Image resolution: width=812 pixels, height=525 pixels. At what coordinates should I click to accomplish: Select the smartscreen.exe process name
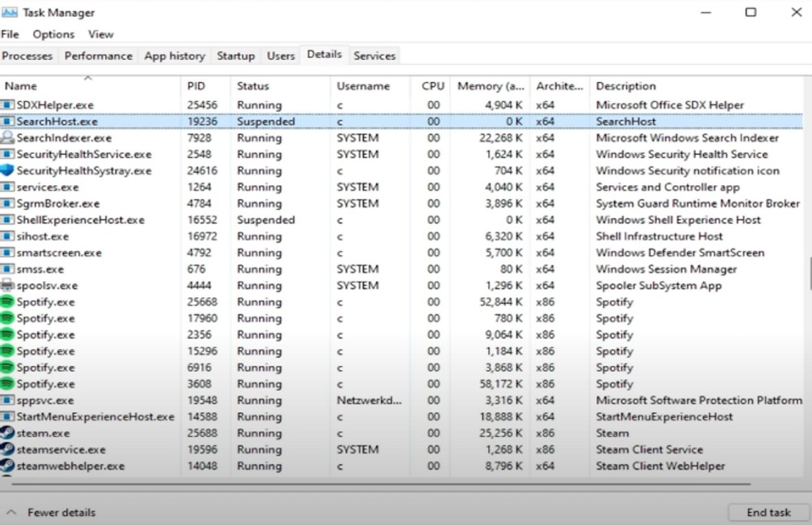(59, 252)
